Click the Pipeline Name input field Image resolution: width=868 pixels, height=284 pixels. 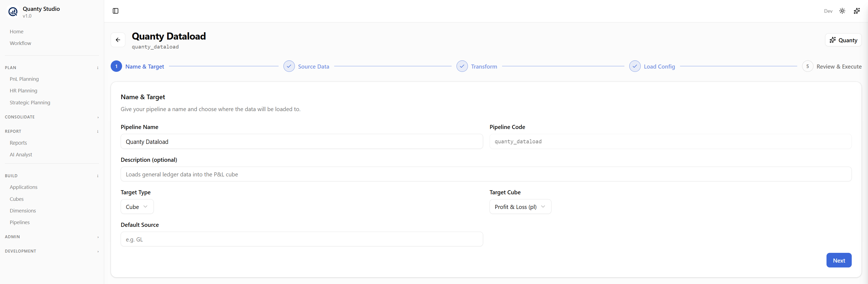302,142
